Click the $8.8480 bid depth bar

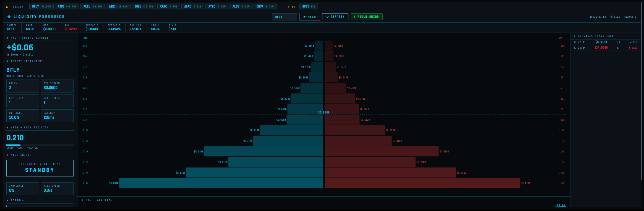click(254, 173)
